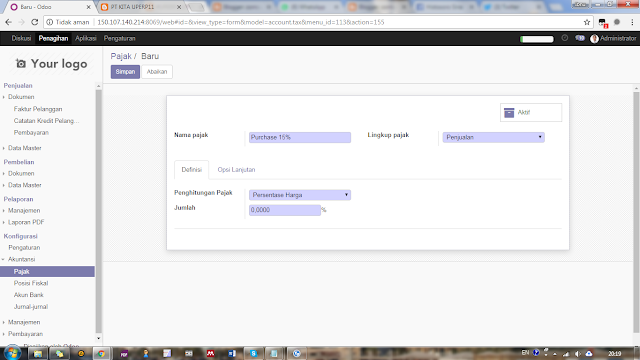The image size is (640, 360).
Task: Click the grey round extension icon in the toolbar
Action: [x=617, y=22]
